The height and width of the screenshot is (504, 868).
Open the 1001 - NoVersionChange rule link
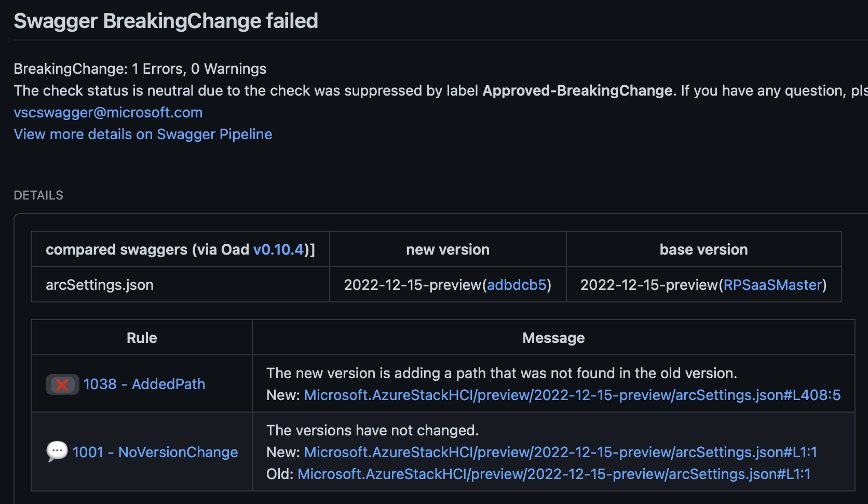pyautogui.click(x=155, y=452)
